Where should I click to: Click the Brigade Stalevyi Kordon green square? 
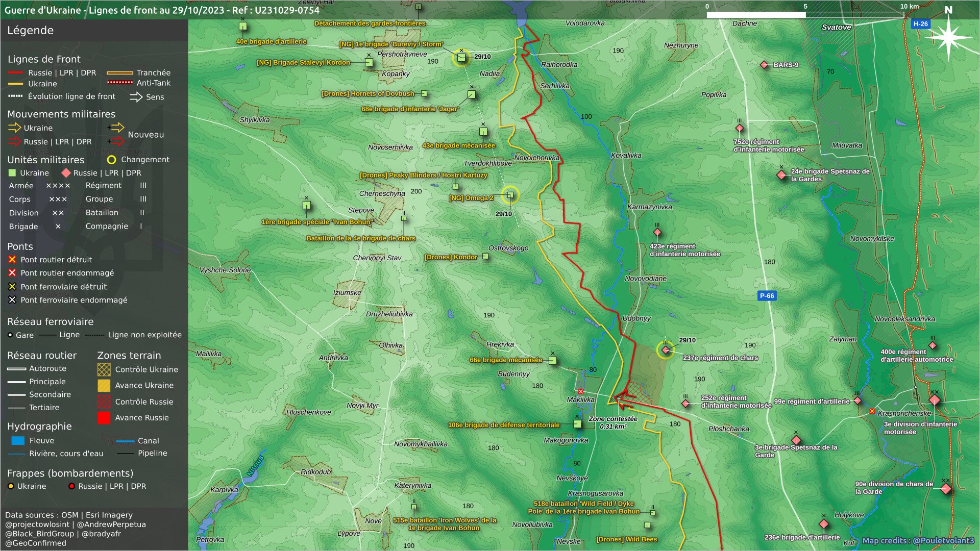pos(369,62)
